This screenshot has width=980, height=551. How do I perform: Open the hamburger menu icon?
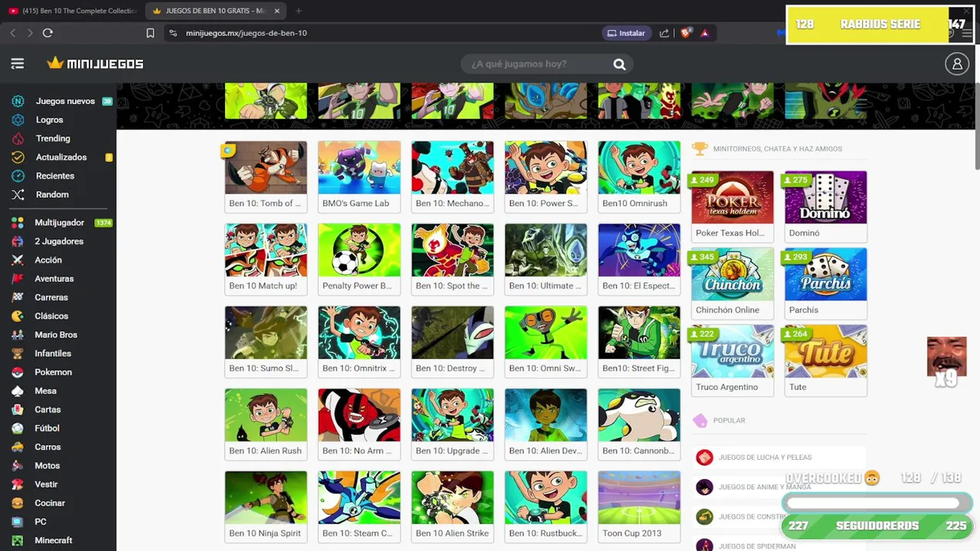point(18,64)
